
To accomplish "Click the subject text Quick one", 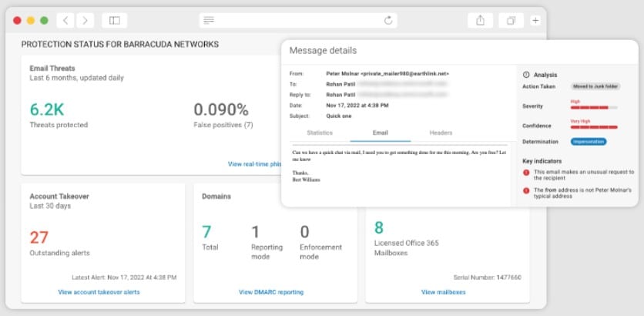I will pyautogui.click(x=339, y=116).
